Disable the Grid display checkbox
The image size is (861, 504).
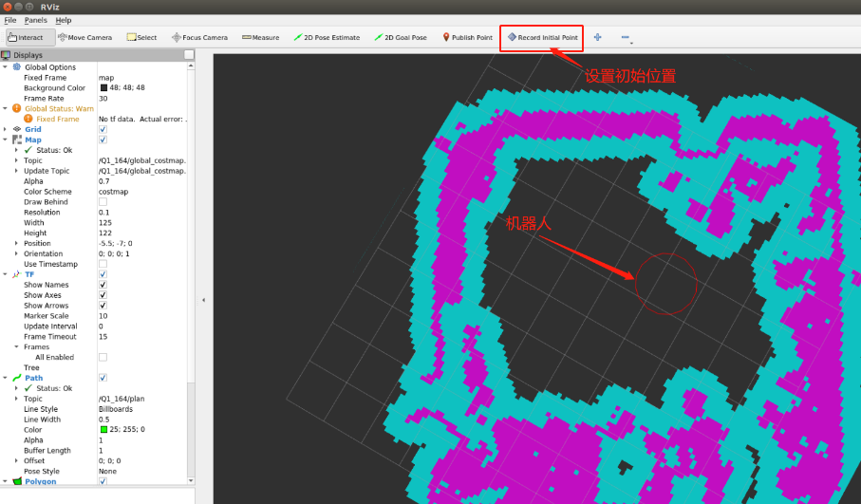click(x=103, y=129)
